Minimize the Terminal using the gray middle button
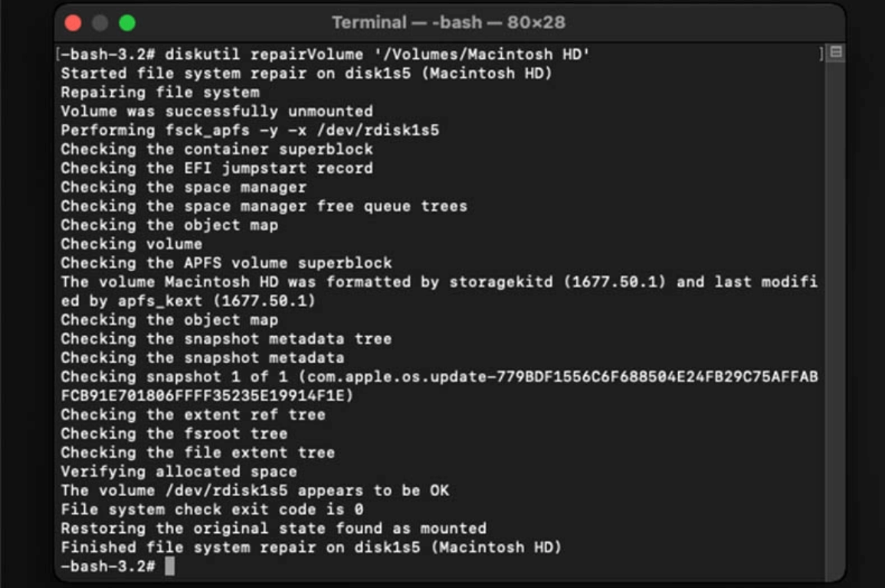885x588 pixels. point(100,23)
